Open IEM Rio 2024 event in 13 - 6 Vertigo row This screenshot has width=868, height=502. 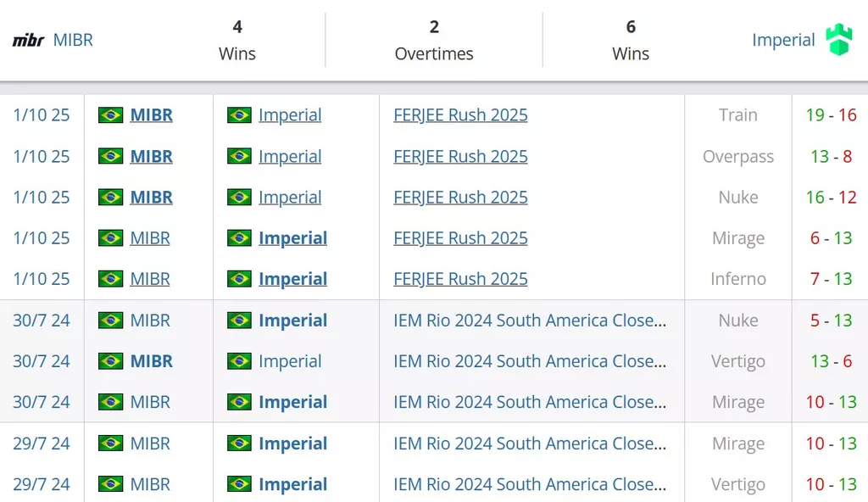click(x=530, y=361)
